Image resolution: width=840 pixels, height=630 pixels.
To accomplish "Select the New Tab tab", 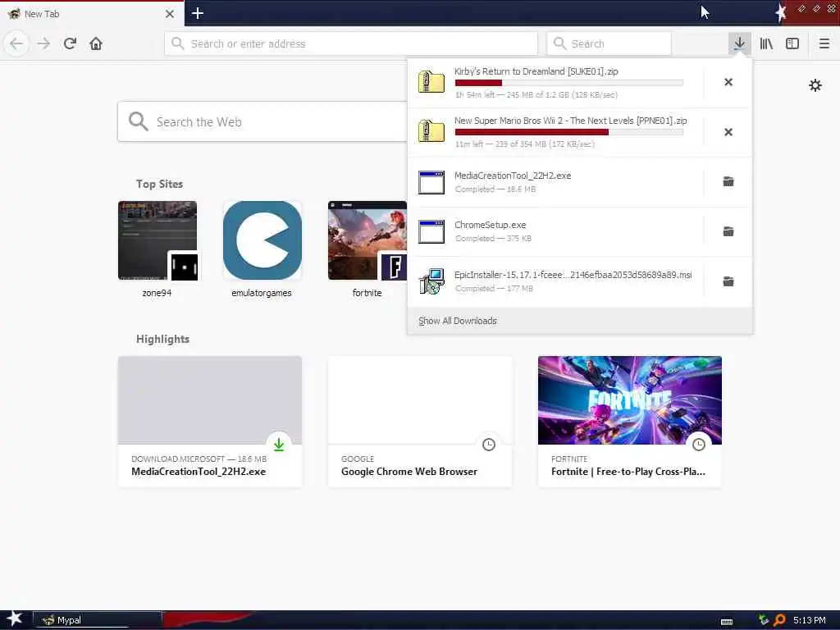I will 92,13.
